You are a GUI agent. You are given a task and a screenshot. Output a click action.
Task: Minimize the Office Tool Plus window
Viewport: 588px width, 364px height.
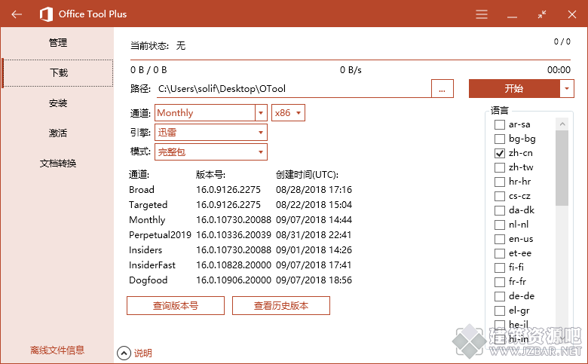tap(512, 17)
